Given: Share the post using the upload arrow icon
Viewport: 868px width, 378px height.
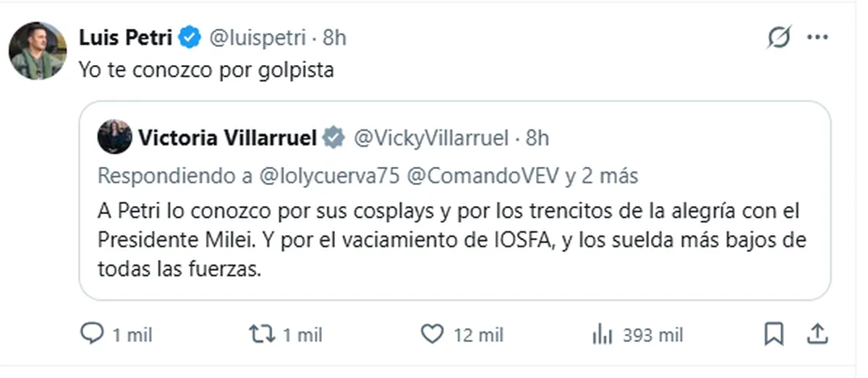Looking at the screenshot, I should tap(817, 334).
